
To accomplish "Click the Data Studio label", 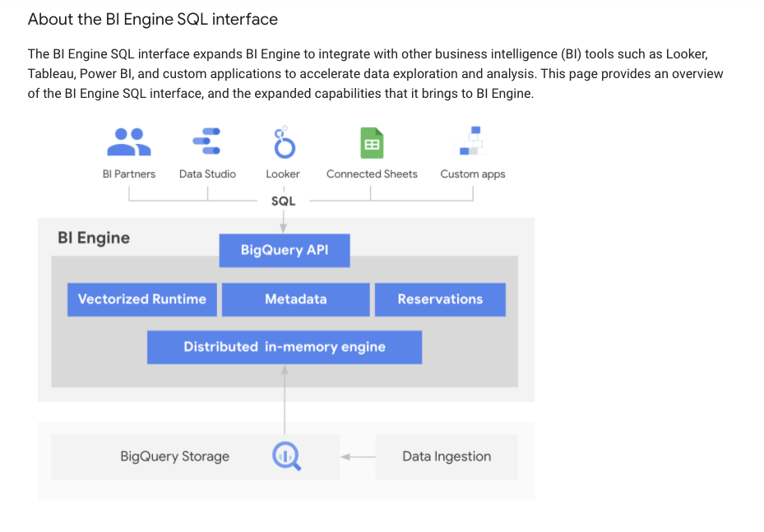I will (x=207, y=174).
